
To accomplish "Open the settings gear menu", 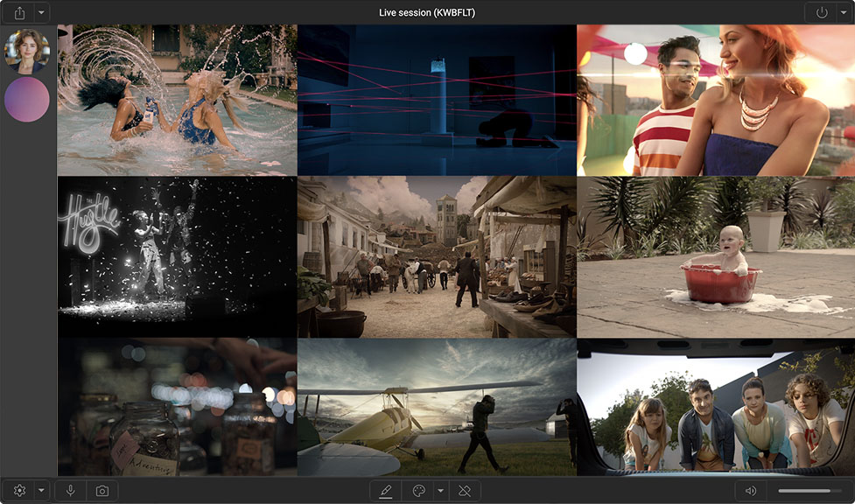I will [20, 491].
